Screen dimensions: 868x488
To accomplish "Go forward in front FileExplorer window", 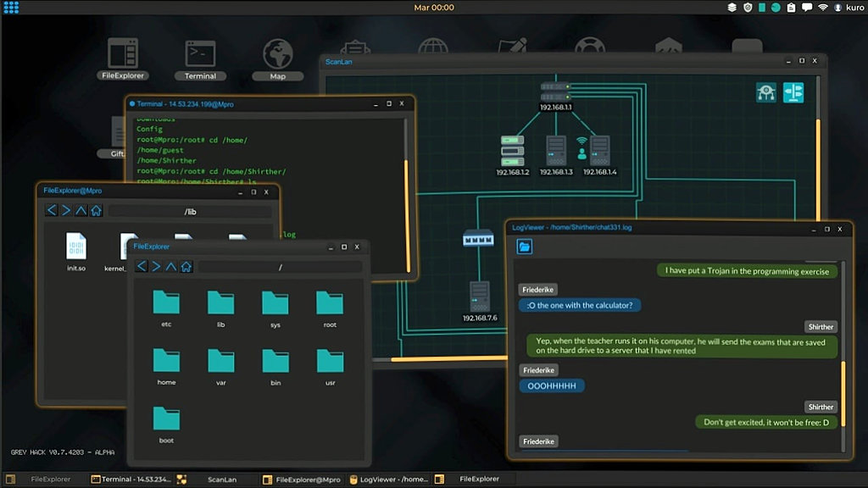I will pyautogui.click(x=156, y=266).
